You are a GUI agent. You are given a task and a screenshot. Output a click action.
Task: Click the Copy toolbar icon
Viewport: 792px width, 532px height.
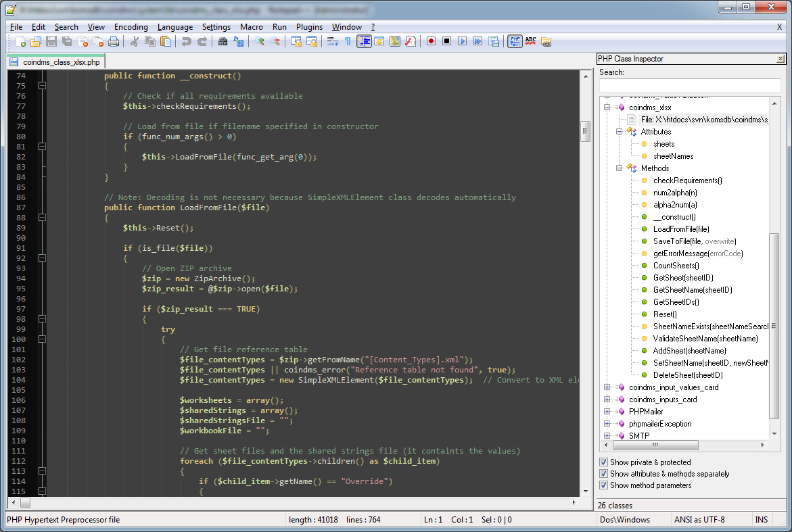click(x=150, y=42)
